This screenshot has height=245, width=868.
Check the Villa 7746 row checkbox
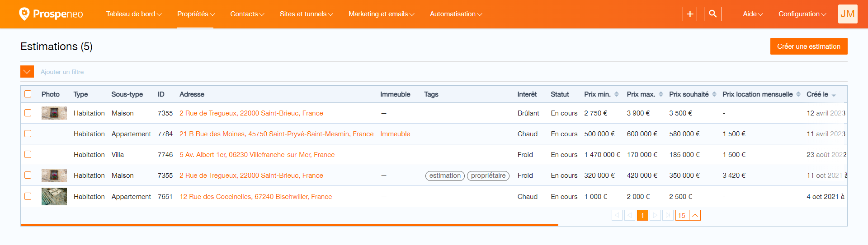pyautogui.click(x=28, y=154)
